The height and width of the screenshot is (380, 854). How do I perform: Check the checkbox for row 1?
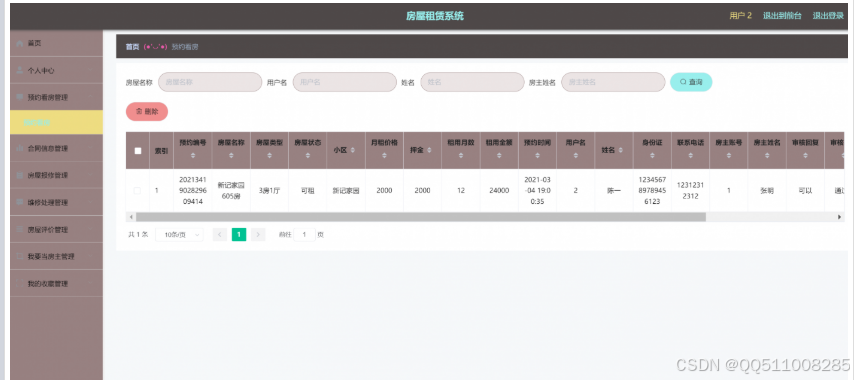[x=137, y=191]
